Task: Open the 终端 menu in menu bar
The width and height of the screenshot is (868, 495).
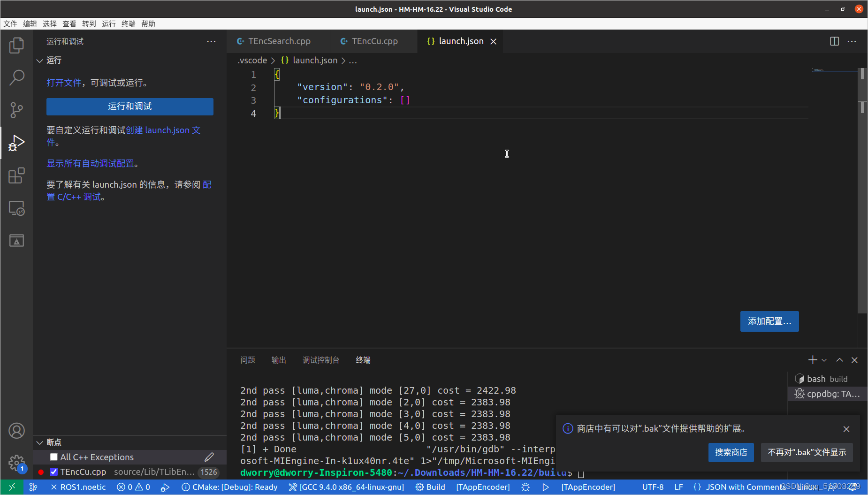Action: [x=129, y=24]
